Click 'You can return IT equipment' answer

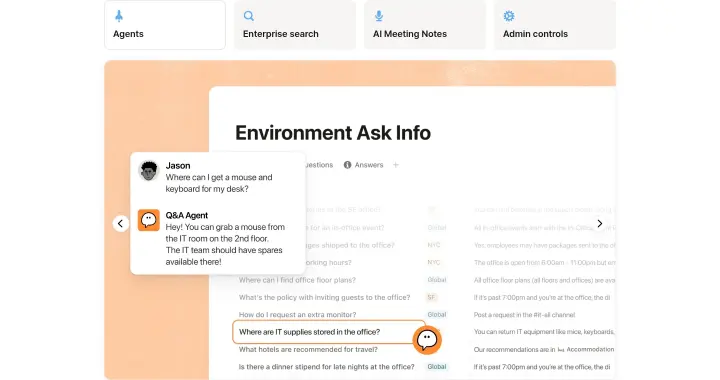(544, 332)
